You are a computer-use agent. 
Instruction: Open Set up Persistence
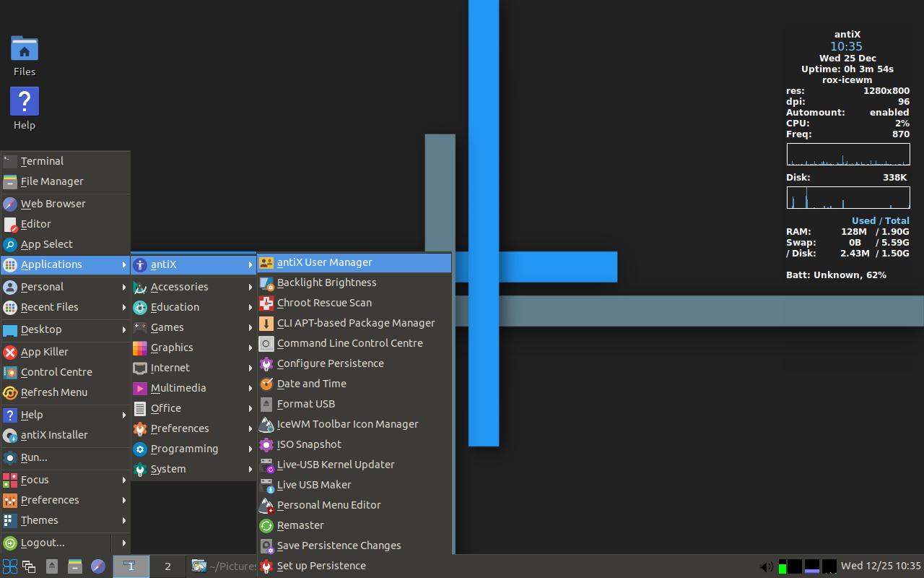(354, 566)
